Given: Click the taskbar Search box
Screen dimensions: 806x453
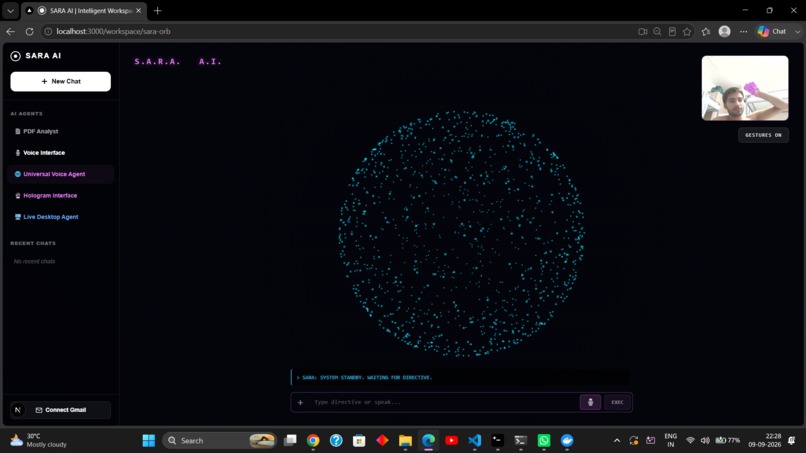Looking at the screenshot, I should [220, 441].
